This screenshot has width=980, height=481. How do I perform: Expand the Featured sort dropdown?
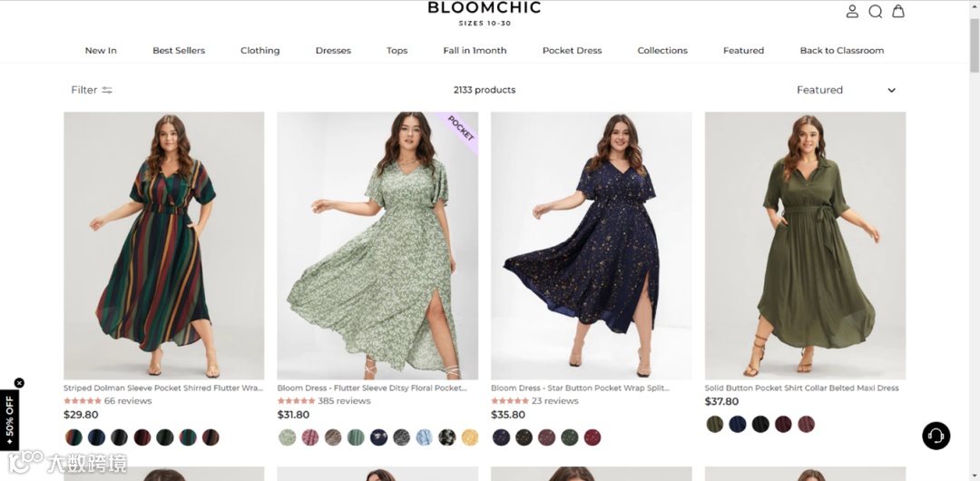pos(846,90)
